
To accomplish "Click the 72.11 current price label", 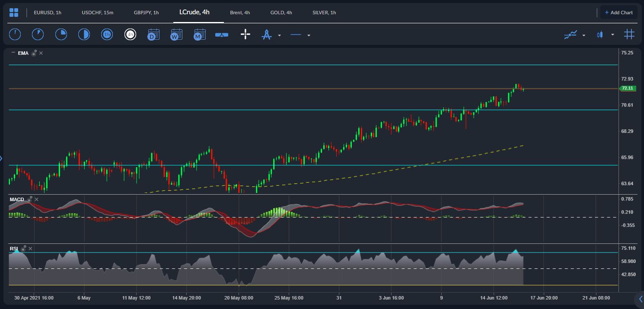I will coord(627,88).
